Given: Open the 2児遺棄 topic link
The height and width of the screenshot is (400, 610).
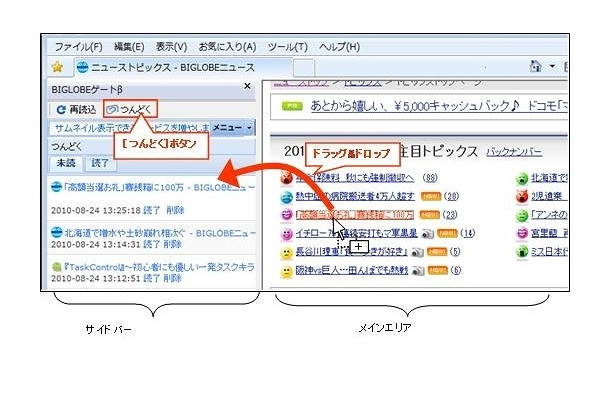Looking at the screenshot, I should pyautogui.click(x=547, y=196).
